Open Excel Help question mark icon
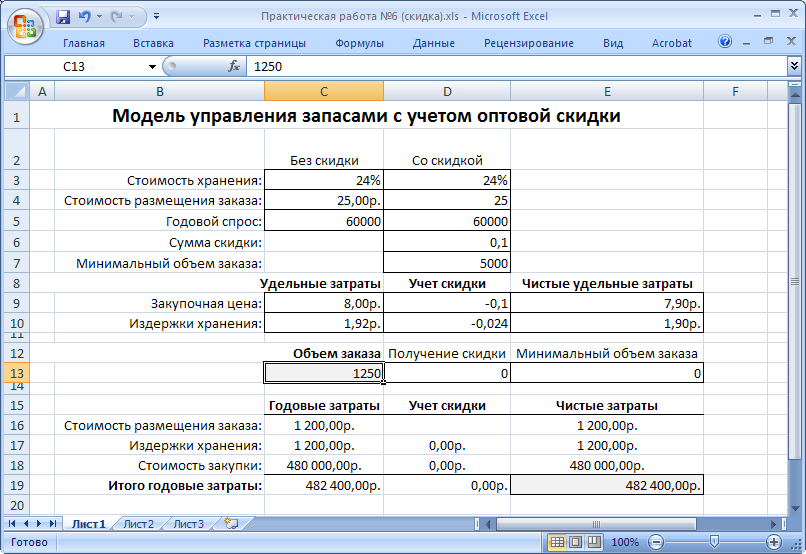 click(725, 42)
